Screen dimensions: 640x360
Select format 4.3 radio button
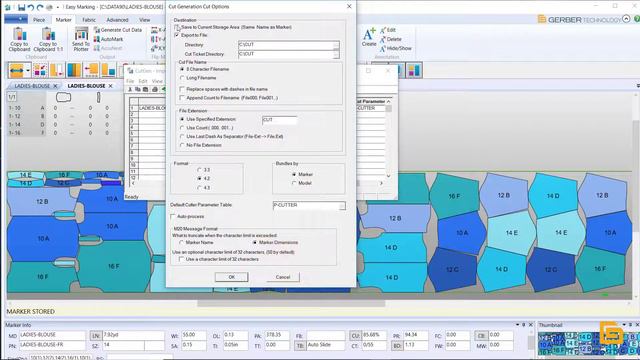point(199,188)
